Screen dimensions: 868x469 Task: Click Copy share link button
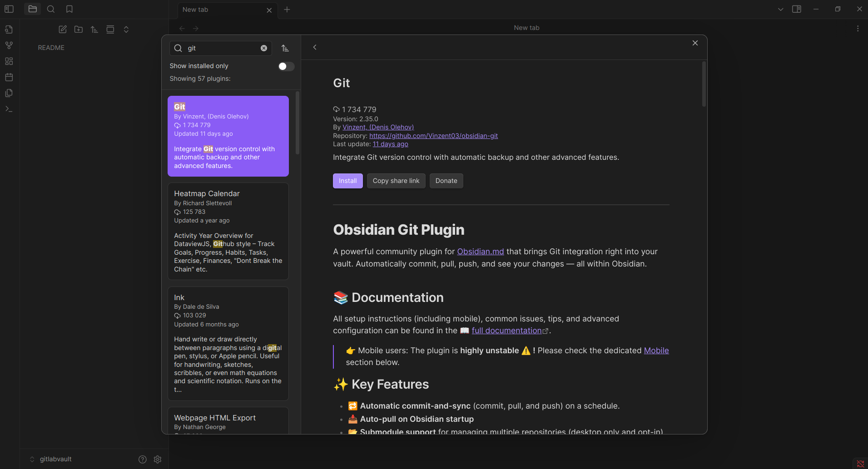click(396, 181)
